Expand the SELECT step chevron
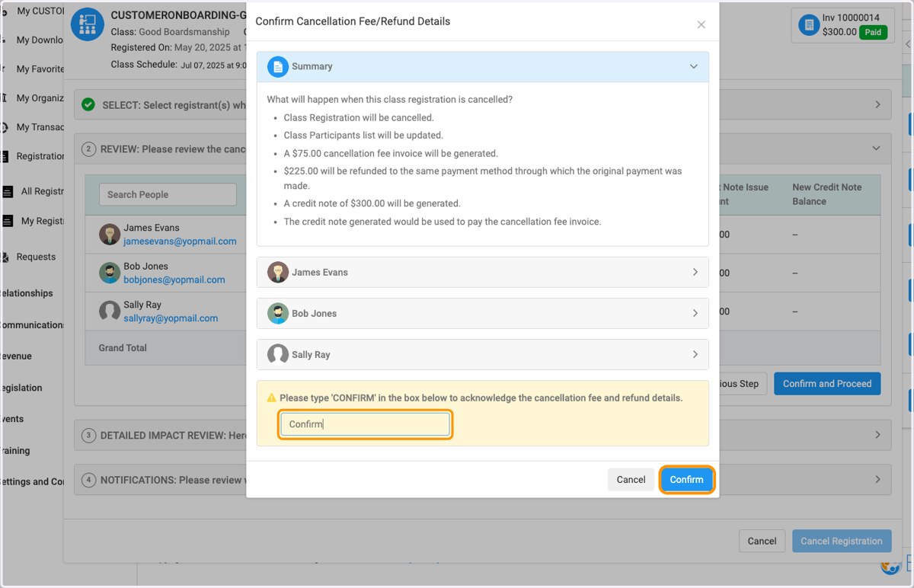 tap(877, 105)
